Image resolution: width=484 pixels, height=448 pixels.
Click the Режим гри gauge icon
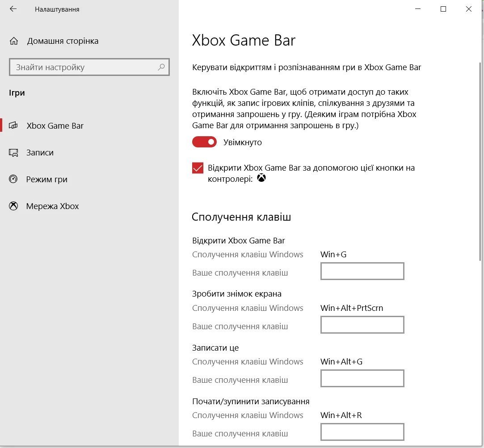(13, 179)
